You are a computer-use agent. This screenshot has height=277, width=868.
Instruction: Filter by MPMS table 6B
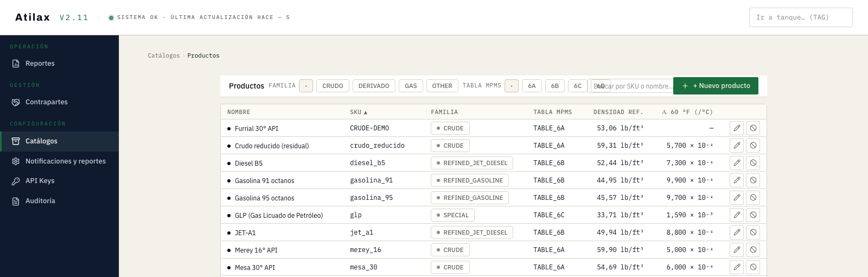pos(555,86)
